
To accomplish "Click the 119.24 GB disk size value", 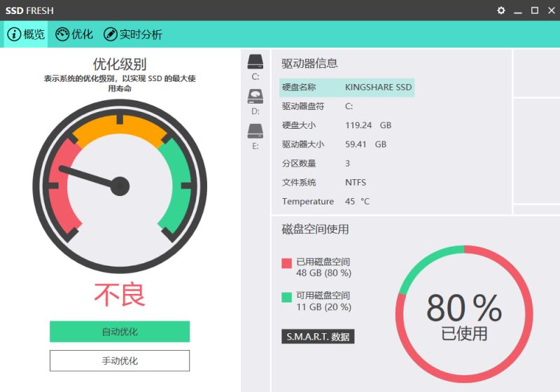I will click(x=368, y=125).
